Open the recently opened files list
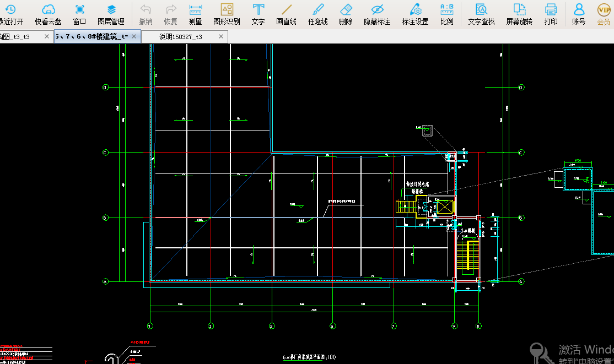The width and height of the screenshot is (614, 364). tap(11, 14)
